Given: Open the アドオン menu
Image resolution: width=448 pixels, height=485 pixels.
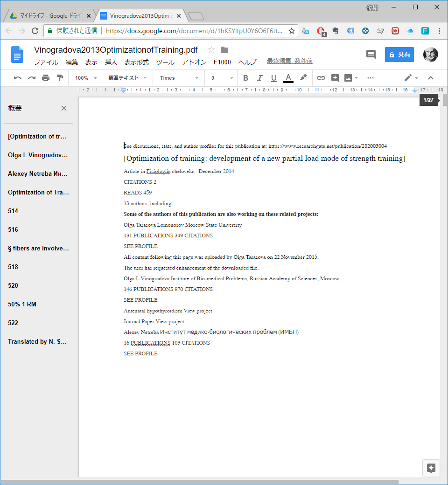Looking at the screenshot, I should [194, 62].
